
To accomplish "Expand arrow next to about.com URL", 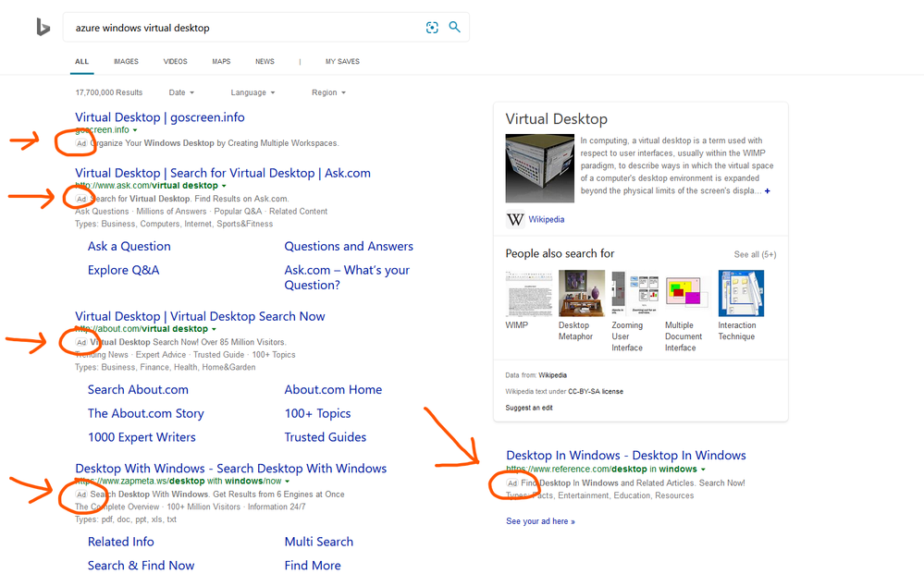I will [214, 329].
